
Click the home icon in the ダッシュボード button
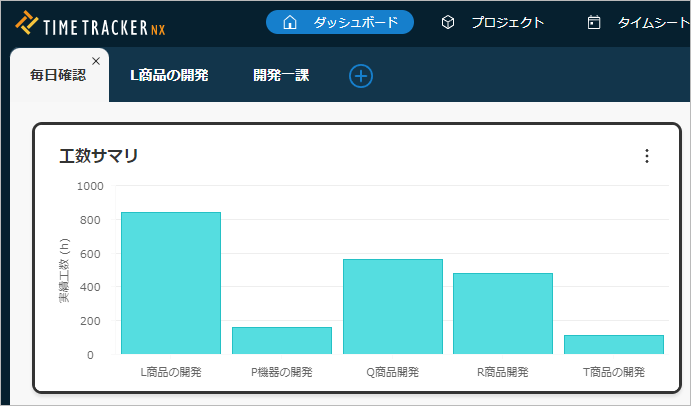click(290, 22)
